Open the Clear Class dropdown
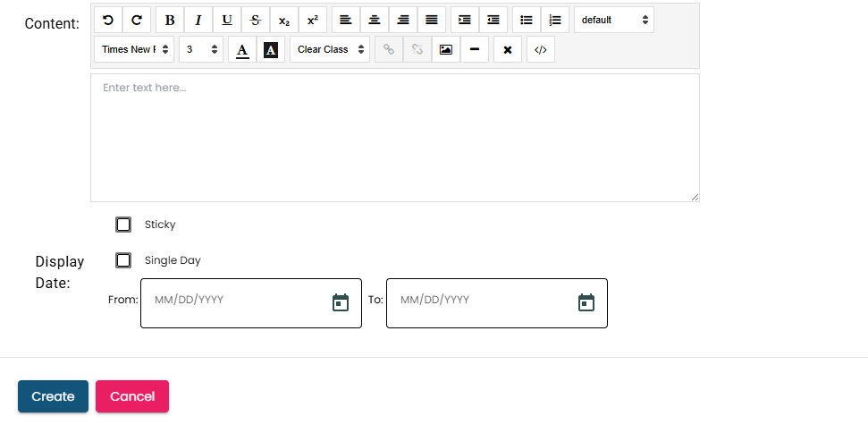Image resolution: width=868 pixels, height=433 pixels. (x=329, y=49)
